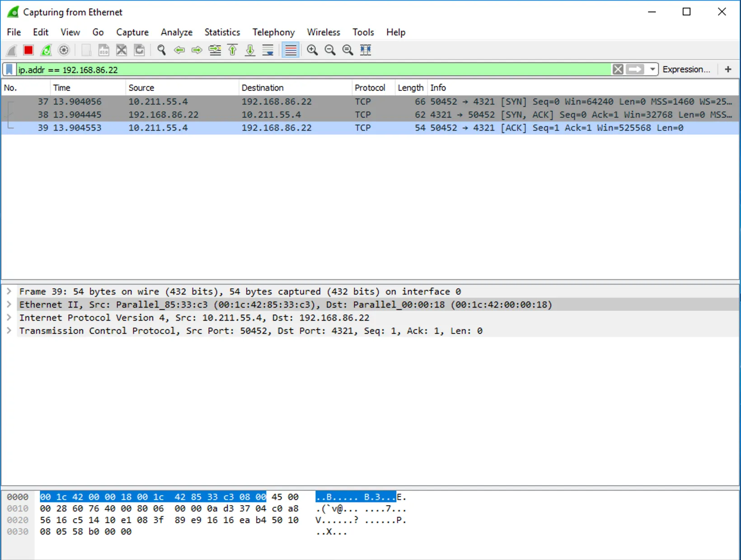
Task: Select packet 38 SYN, ACK row
Action: [x=370, y=115]
